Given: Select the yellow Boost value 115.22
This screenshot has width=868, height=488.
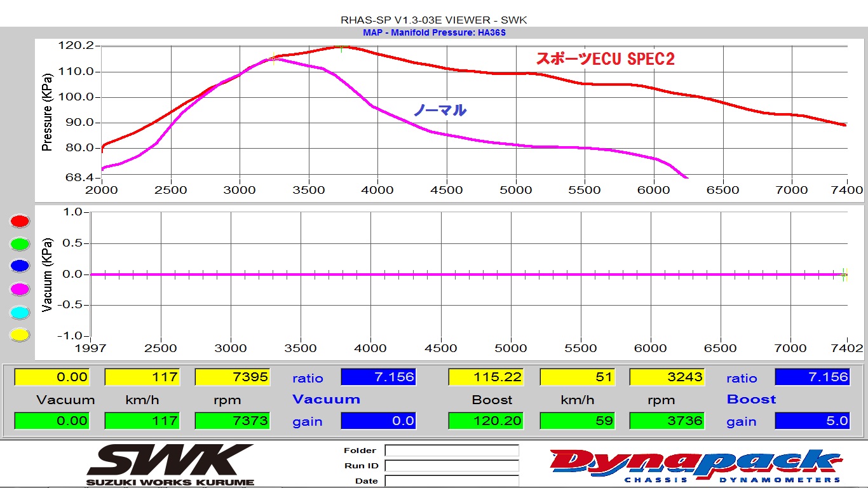Looking at the screenshot, I should 486,377.
